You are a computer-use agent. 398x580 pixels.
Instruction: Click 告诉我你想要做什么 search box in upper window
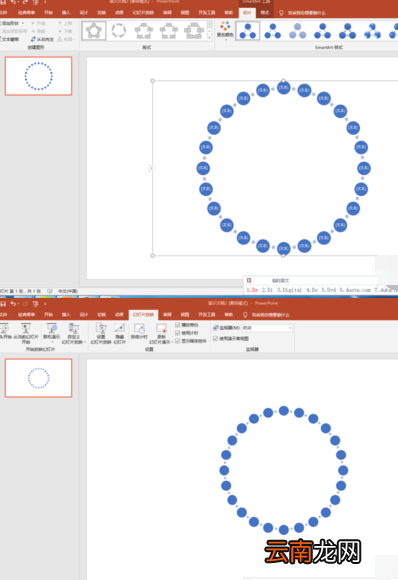point(307,13)
